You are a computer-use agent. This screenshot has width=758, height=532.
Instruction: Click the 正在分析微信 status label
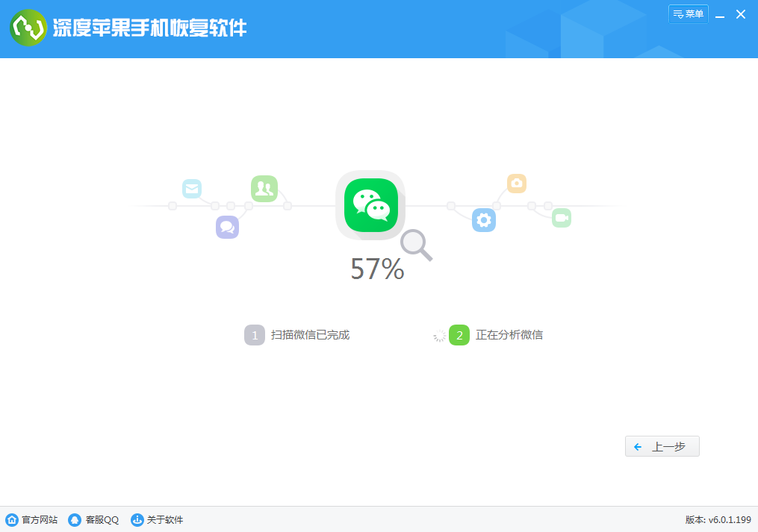point(509,335)
